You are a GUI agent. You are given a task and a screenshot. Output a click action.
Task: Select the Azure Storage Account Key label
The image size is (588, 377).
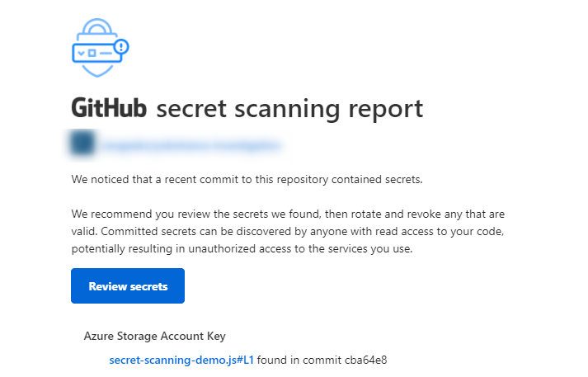click(x=154, y=336)
